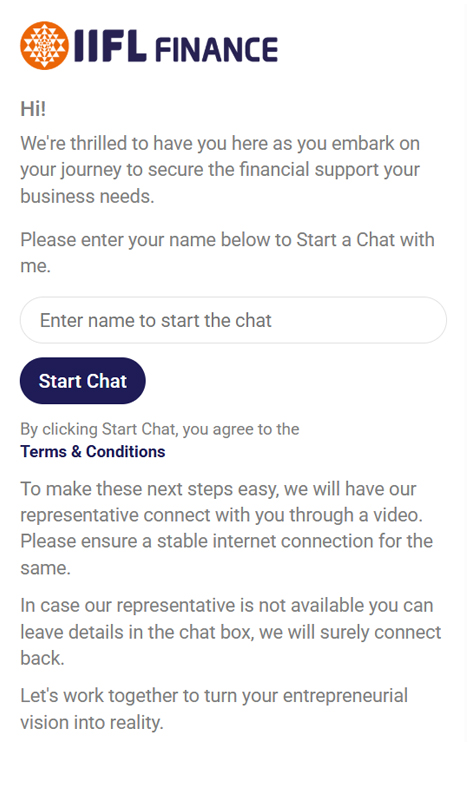The image size is (473, 799).
Task: Click the FINANCE word in the logo
Action: point(216,49)
